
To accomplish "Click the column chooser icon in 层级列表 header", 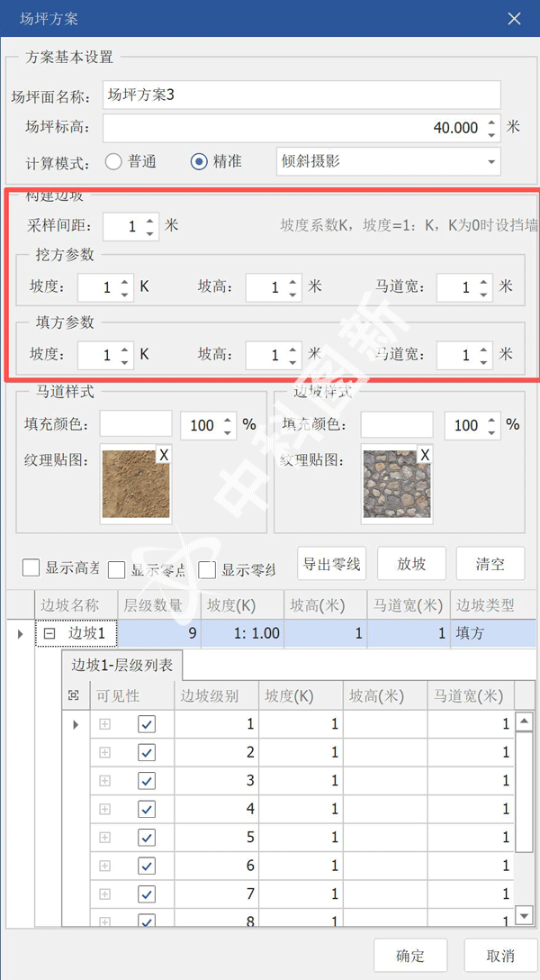I will (x=74, y=695).
